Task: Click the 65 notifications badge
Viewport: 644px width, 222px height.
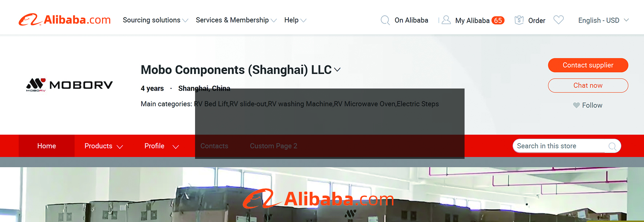Action: point(498,21)
